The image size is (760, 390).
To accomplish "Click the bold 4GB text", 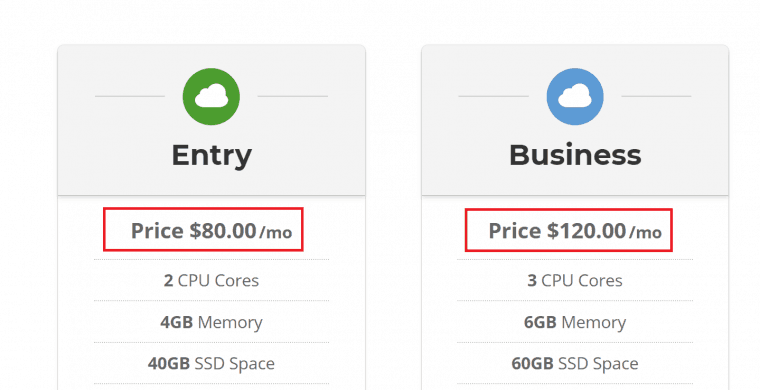I will [176, 322].
